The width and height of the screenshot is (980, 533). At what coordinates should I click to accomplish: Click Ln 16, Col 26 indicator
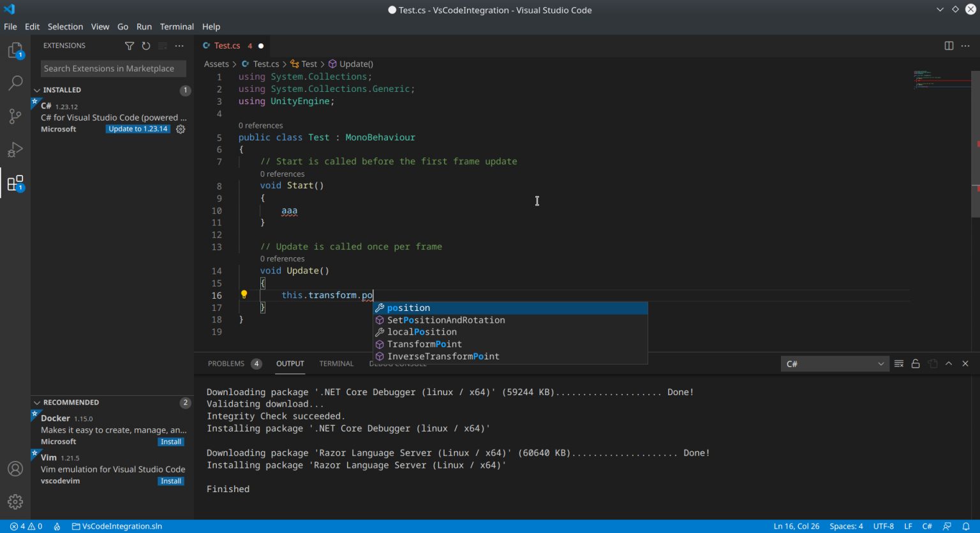click(796, 527)
